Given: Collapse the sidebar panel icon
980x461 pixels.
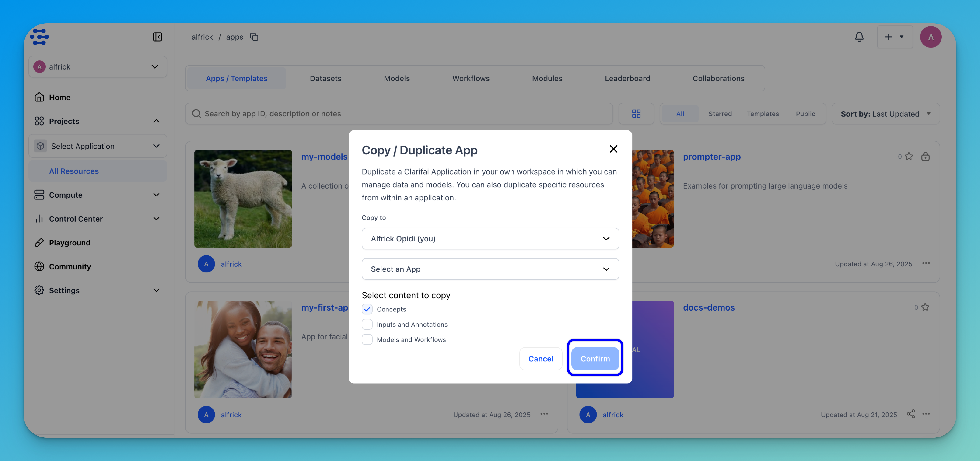Looking at the screenshot, I should click(157, 37).
